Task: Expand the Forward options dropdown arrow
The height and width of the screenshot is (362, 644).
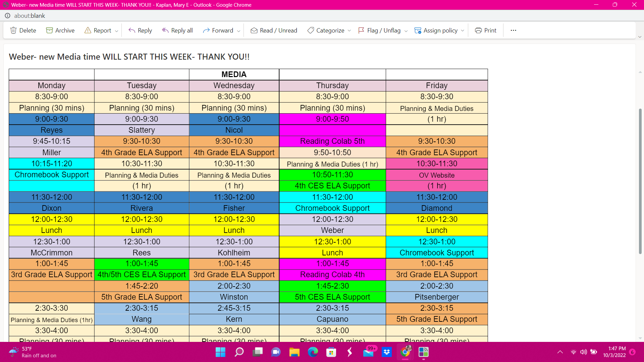Action: click(238, 31)
